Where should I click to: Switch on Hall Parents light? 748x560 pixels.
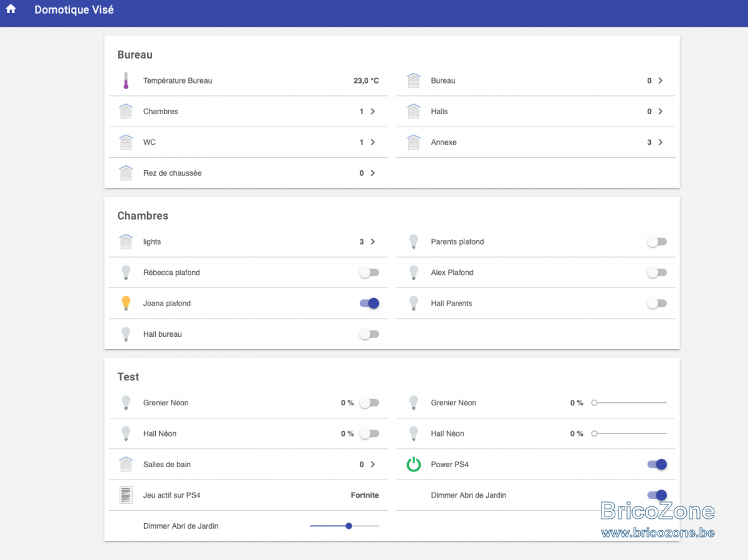pyautogui.click(x=657, y=303)
